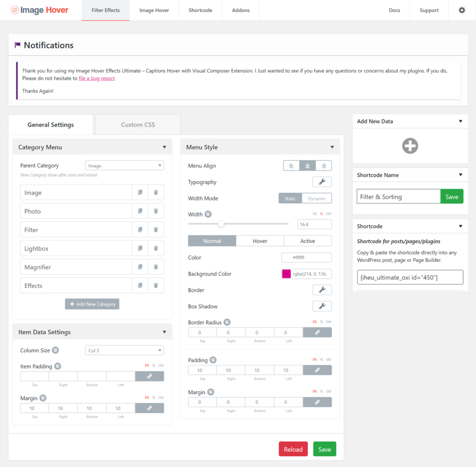Open Shortcode nav tab
The image size is (476, 467).
(200, 10)
